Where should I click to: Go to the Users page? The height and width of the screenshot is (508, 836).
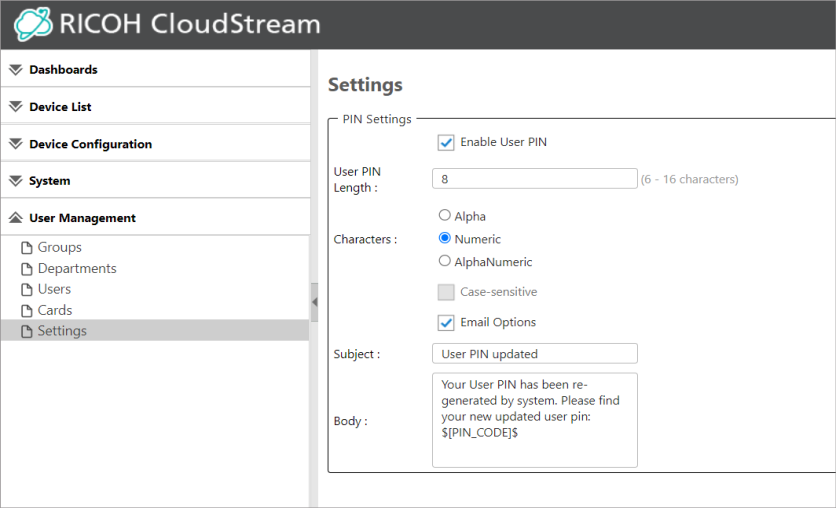pyautogui.click(x=54, y=290)
